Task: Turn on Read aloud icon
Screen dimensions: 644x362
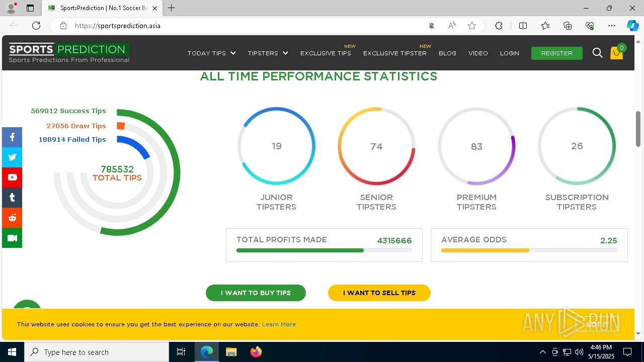Action: click(452, 26)
